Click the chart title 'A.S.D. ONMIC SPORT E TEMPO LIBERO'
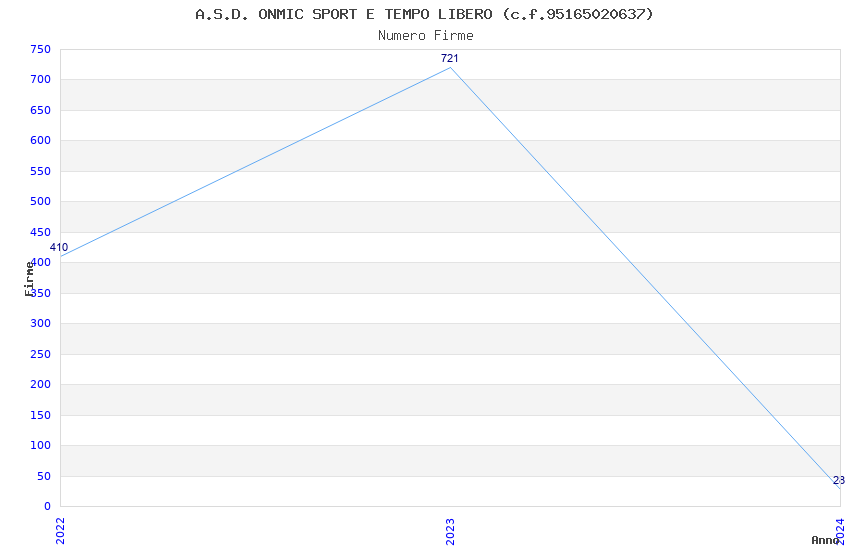Image resolution: width=850 pixels, height=550 pixels. pyautogui.click(x=424, y=14)
